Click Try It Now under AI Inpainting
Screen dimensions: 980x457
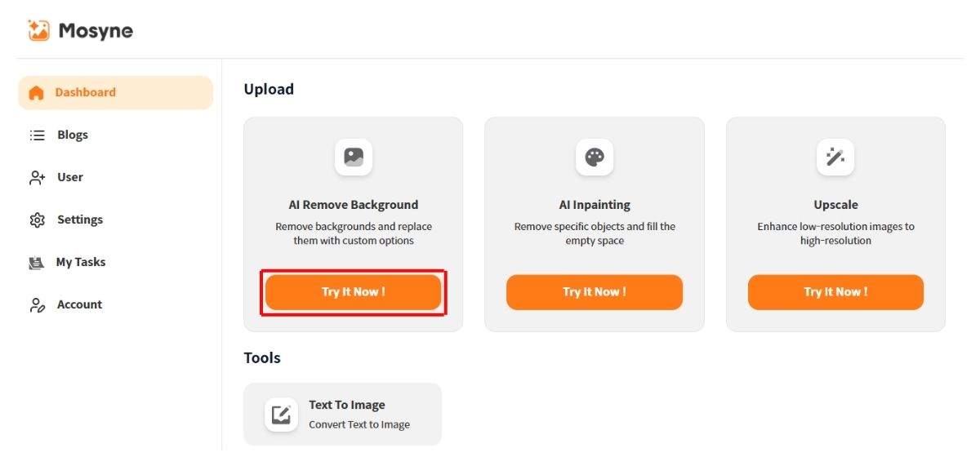595,292
